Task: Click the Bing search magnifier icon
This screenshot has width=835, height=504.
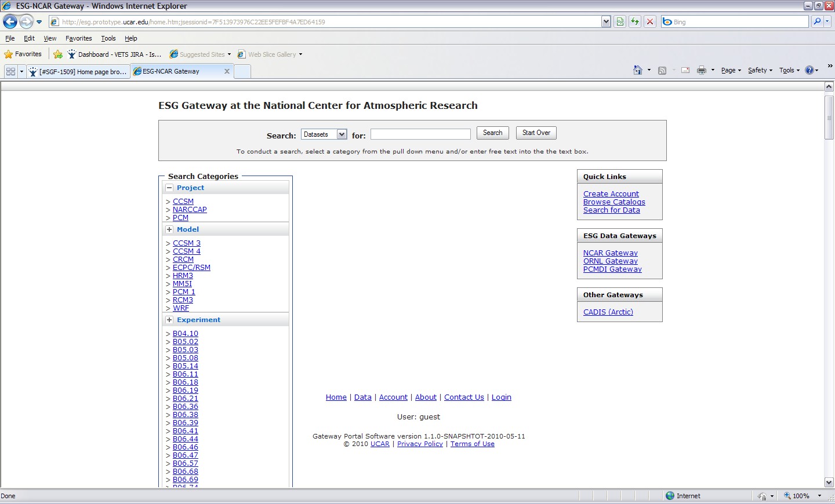Action: point(817,21)
